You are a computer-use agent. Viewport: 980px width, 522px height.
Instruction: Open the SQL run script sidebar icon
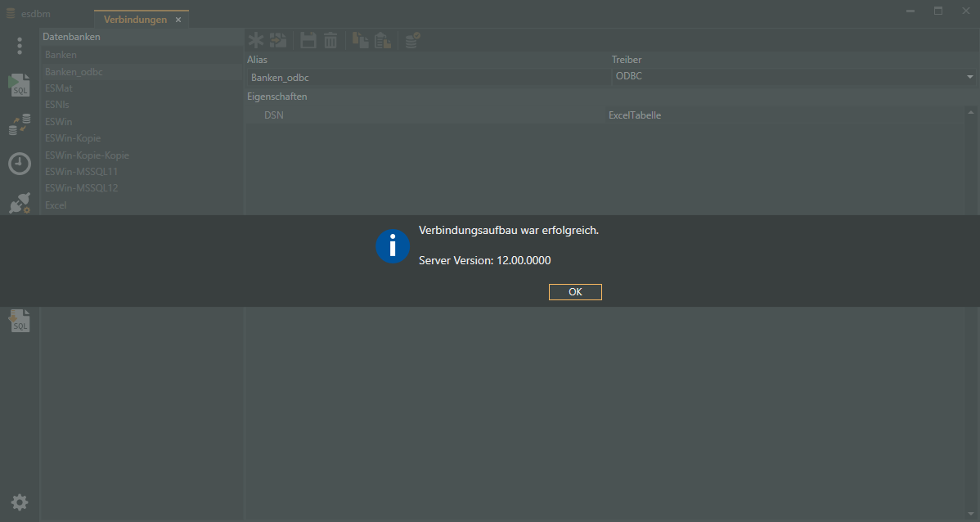pyautogui.click(x=20, y=85)
